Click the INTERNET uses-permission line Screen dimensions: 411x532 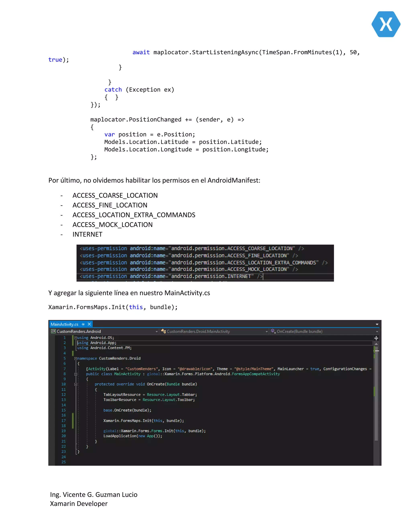[170, 276]
